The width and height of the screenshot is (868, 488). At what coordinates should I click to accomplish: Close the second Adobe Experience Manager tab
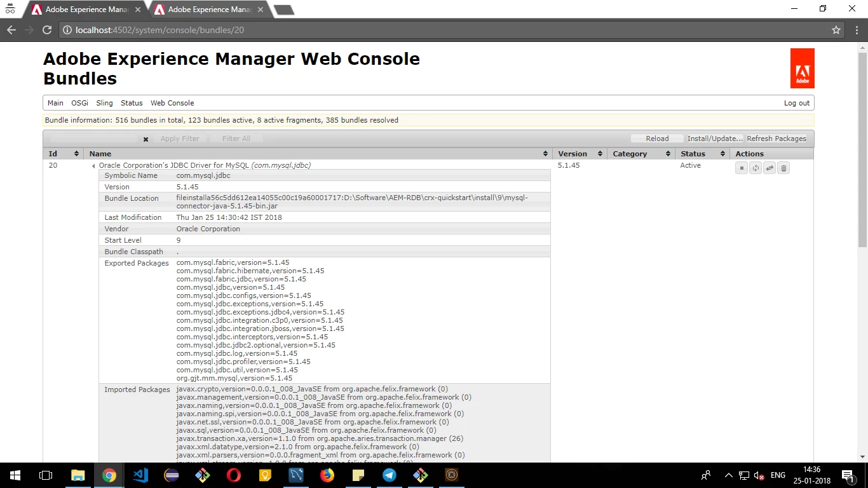[261, 10]
